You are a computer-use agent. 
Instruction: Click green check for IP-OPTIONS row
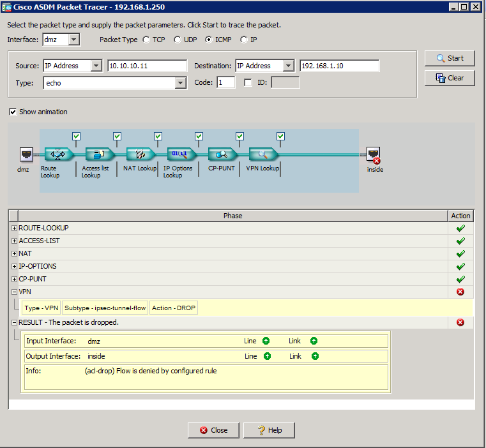click(460, 267)
